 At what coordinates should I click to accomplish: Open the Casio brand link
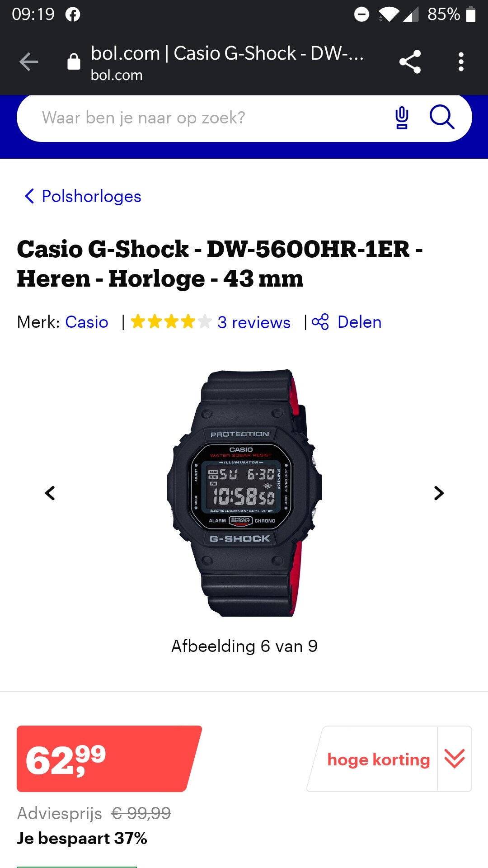[87, 322]
